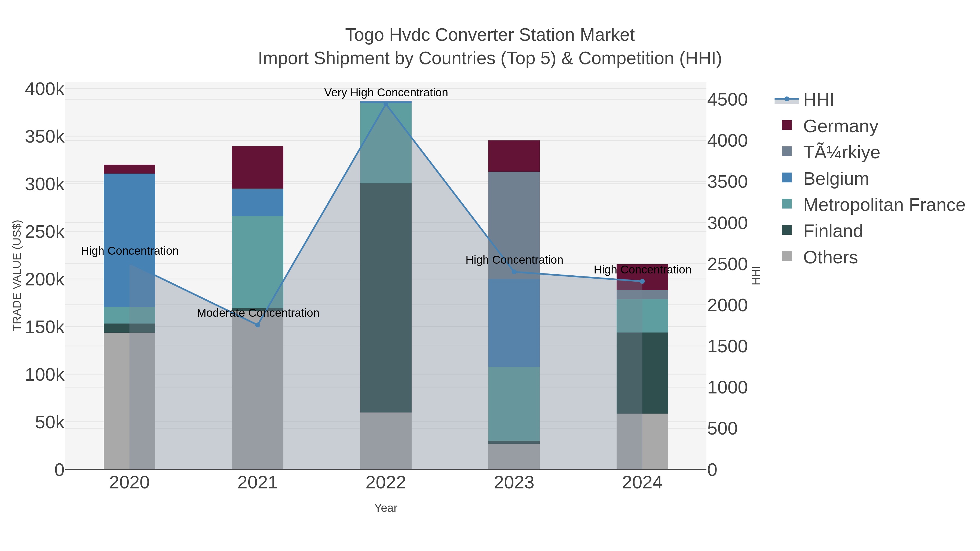Toggle the TÃ¼rkiye legend entry
The width and height of the screenshot is (980, 551).
831,152
